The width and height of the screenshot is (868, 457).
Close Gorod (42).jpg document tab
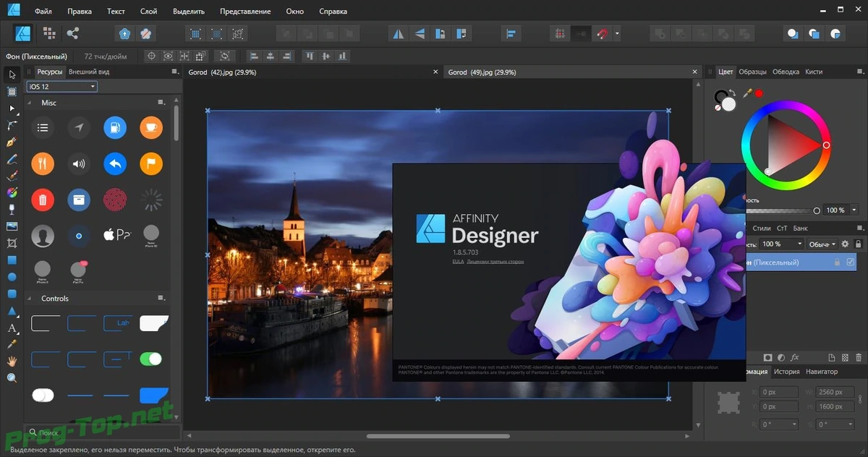(x=435, y=72)
